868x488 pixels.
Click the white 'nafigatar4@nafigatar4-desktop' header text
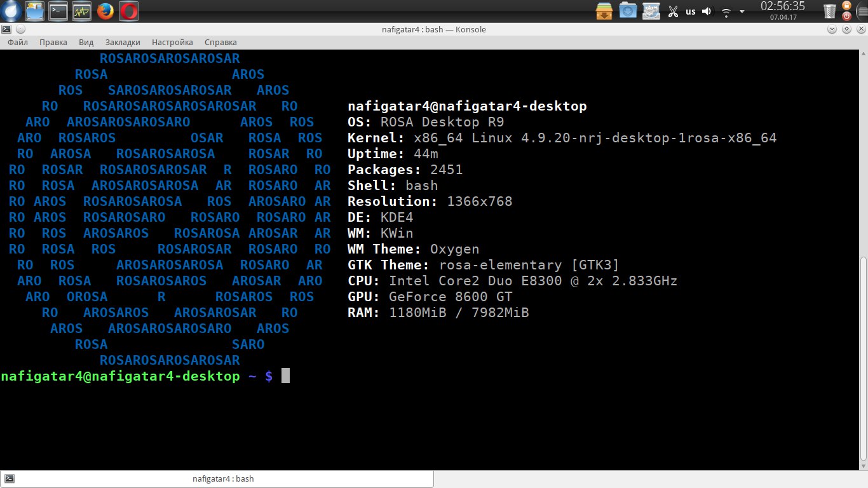(467, 106)
